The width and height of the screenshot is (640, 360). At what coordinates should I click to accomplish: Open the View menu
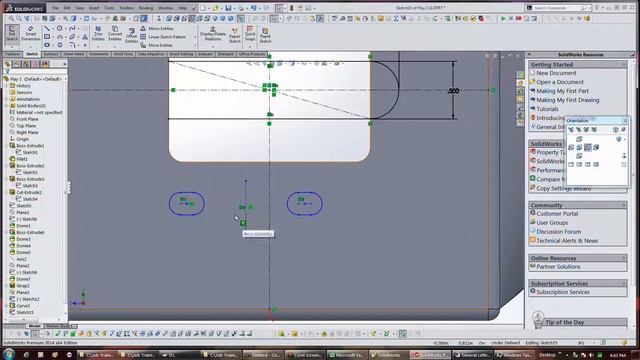[80, 8]
